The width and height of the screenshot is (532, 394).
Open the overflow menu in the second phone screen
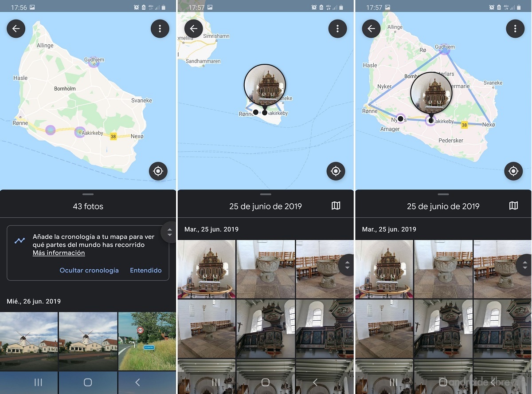point(337,28)
